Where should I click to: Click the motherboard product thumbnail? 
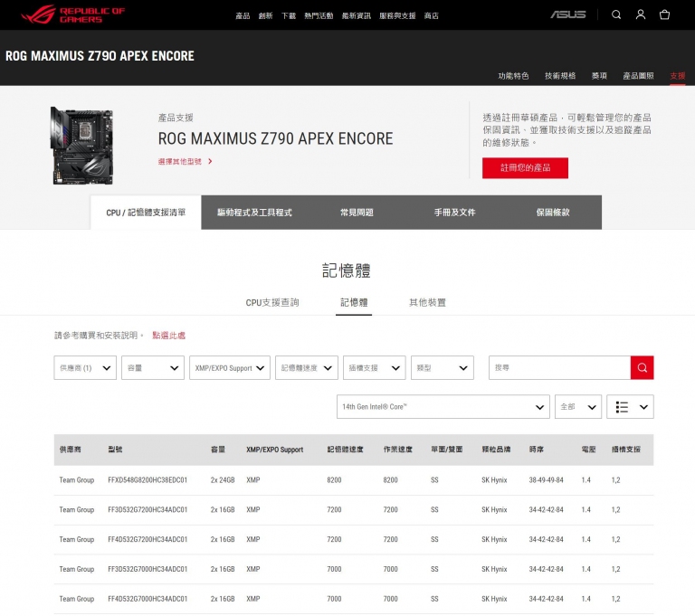click(x=81, y=146)
